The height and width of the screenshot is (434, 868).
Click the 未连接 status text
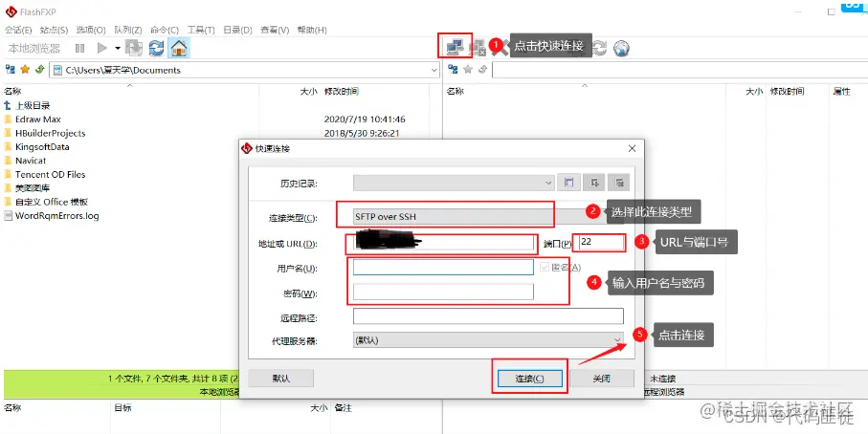662,379
